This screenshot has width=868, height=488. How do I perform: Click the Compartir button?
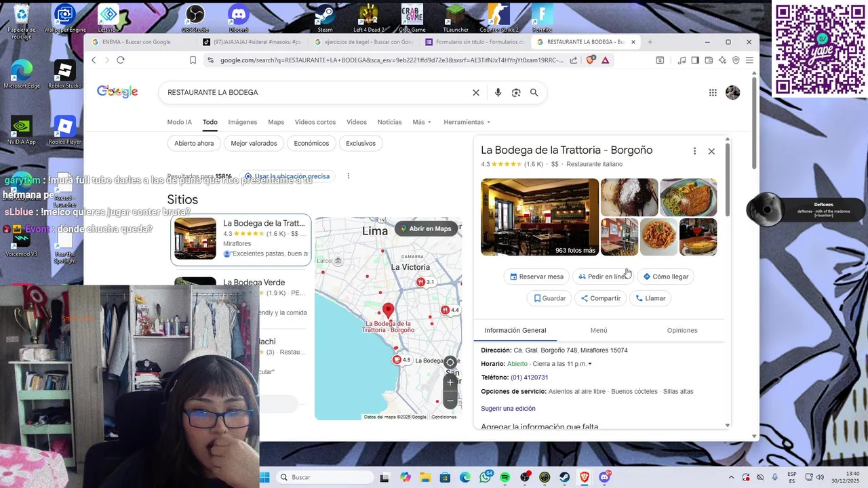coord(600,298)
